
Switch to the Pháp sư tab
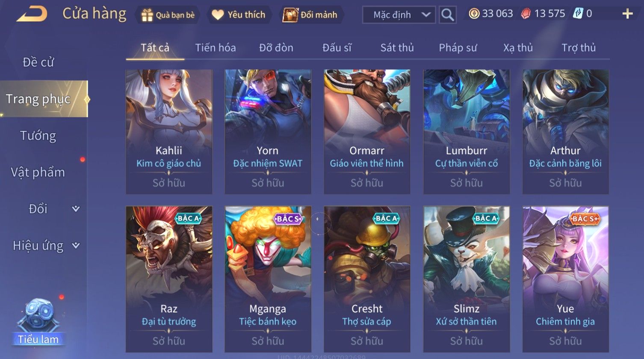point(458,47)
